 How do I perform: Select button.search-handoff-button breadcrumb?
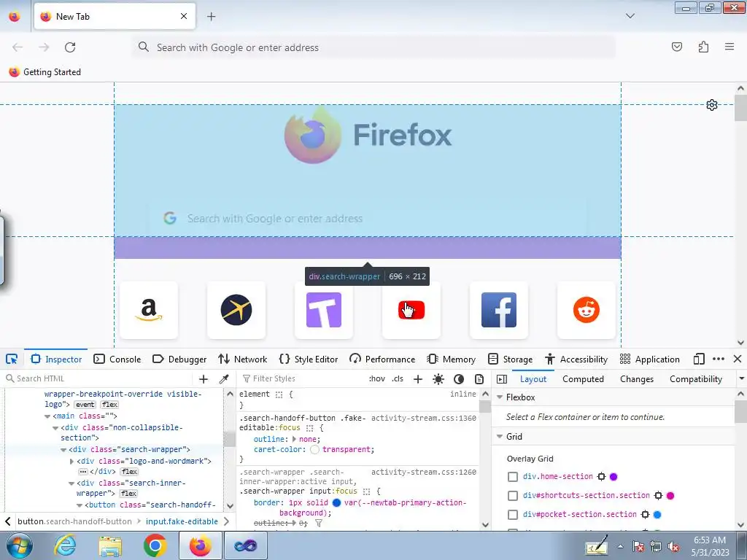click(74, 522)
